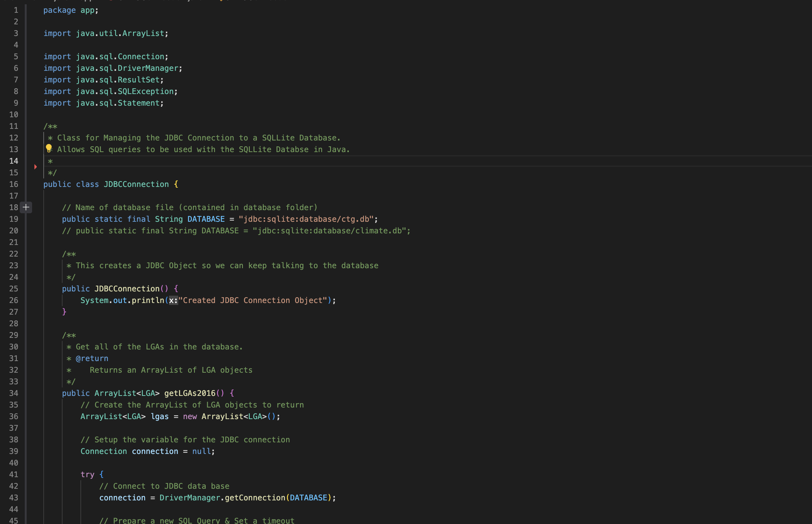812x524 pixels.
Task: Click the yellow lightbulb code action icon
Action: (49, 148)
